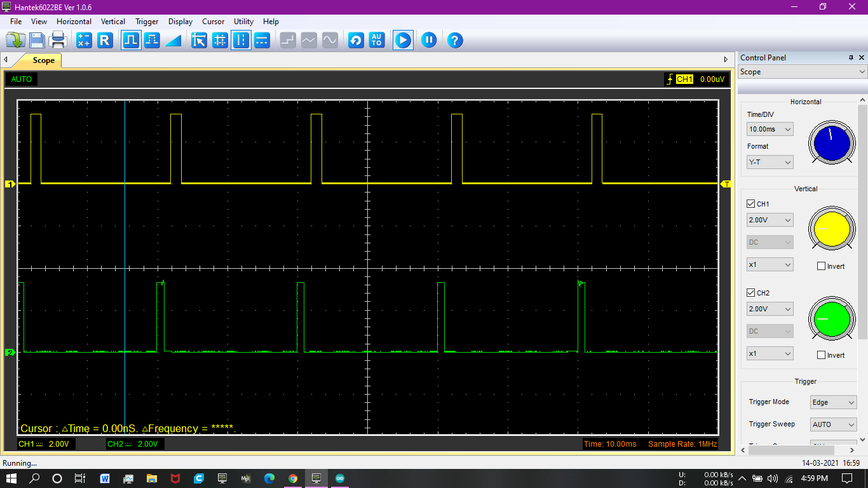This screenshot has width=868, height=488.
Task: Enable horizontal cursor measurement icon
Action: point(262,40)
